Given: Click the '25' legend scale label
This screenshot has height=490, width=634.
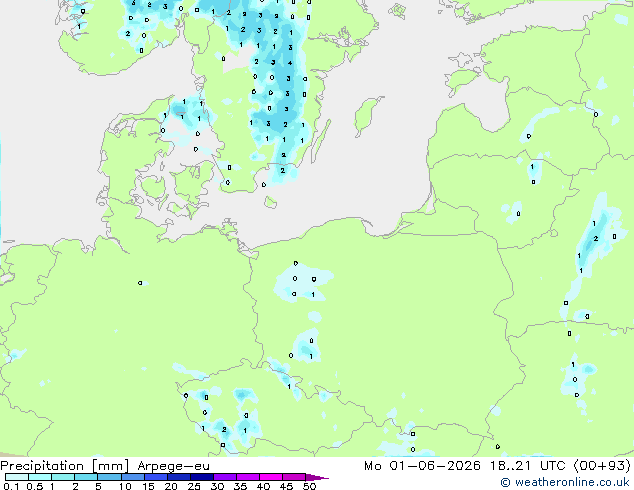Looking at the screenshot, I should pos(194,486).
